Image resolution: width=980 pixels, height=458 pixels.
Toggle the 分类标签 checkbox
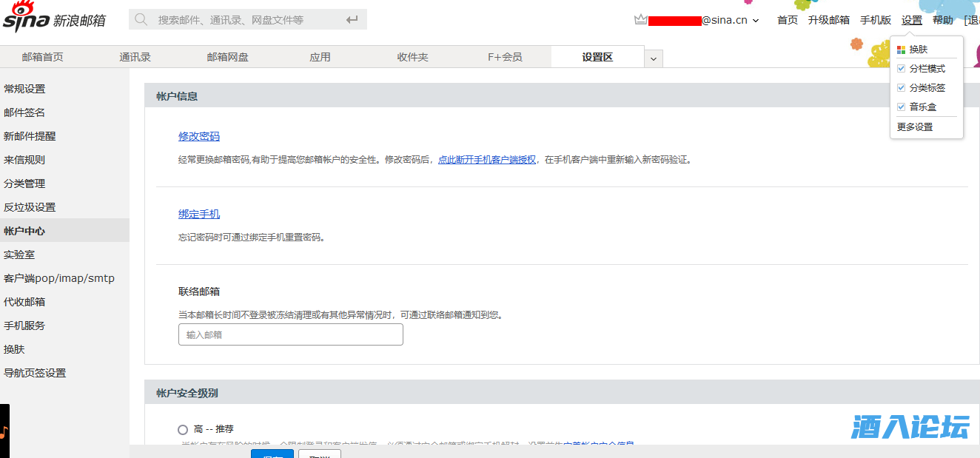click(x=901, y=88)
